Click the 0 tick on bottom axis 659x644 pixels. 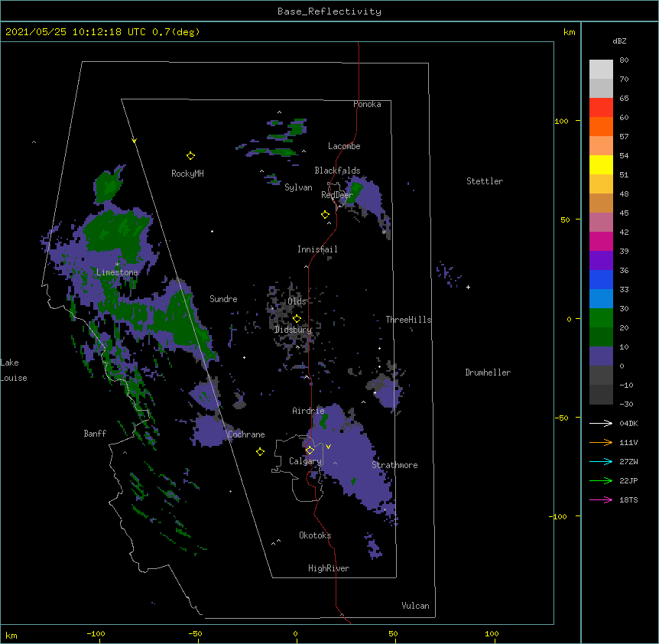295,633
